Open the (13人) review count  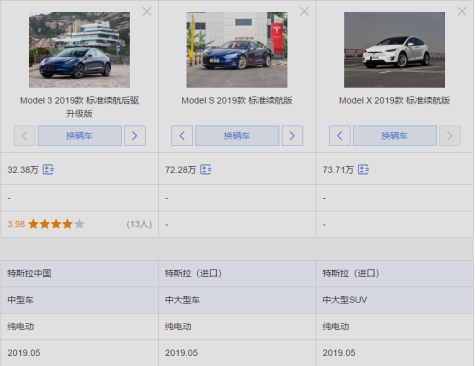point(139,224)
